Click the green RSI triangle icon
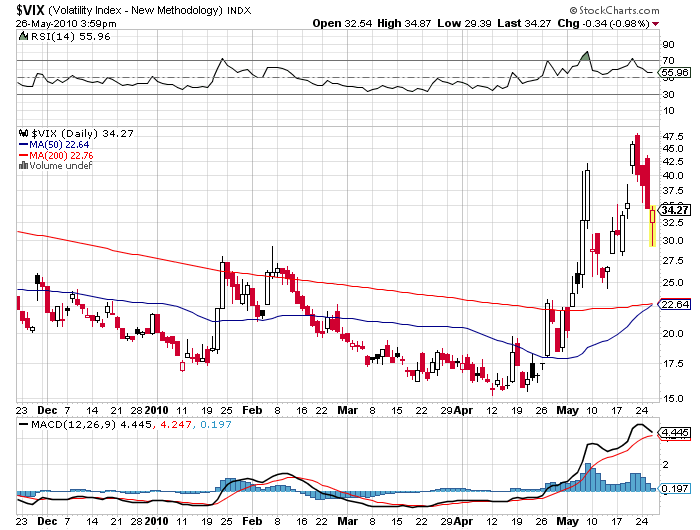Image resolution: width=700 pixels, height=530 pixels. click(x=23, y=36)
